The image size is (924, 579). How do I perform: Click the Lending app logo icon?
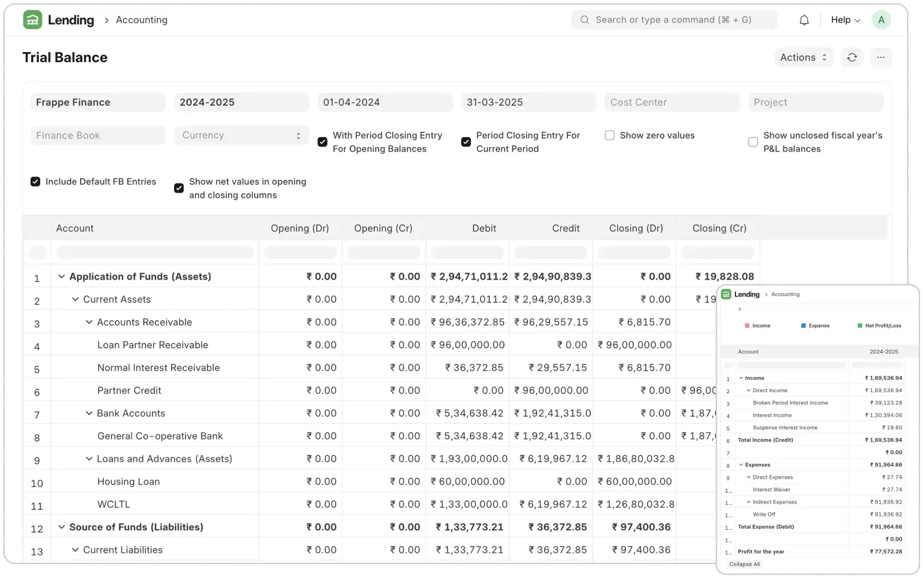[x=32, y=20]
